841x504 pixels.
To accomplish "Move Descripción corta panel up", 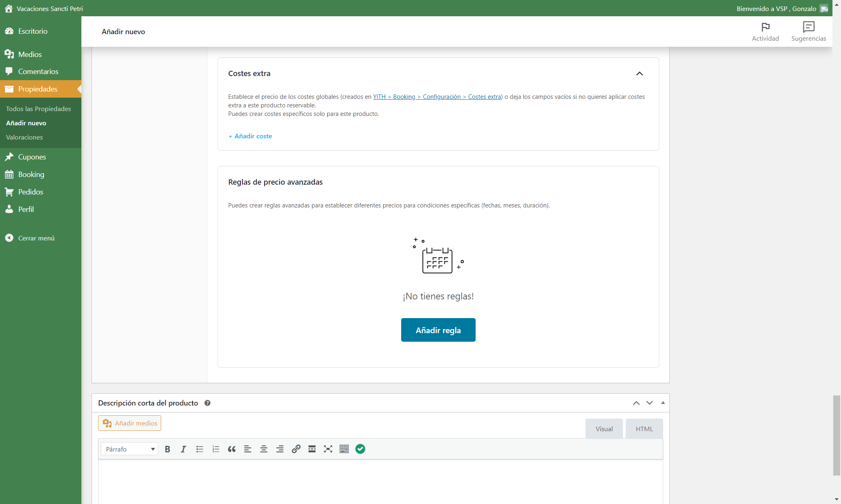I will [636, 403].
